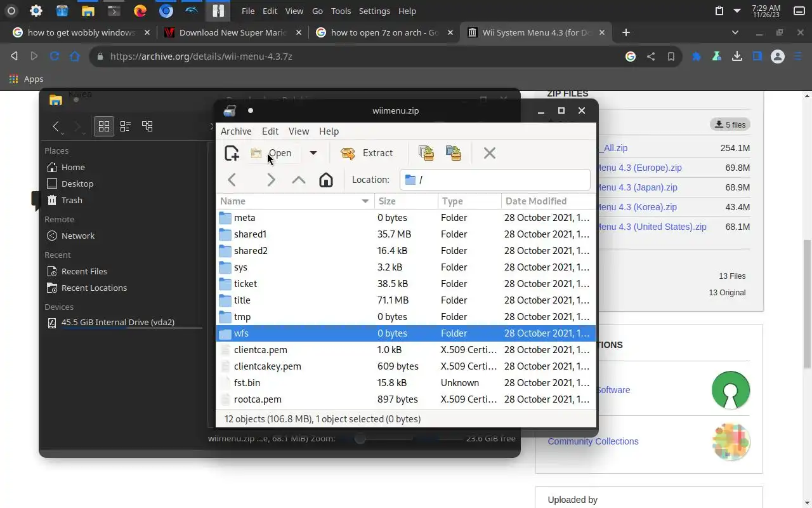Click the Open archive button
This screenshot has width=812, height=508.
point(272,153)
